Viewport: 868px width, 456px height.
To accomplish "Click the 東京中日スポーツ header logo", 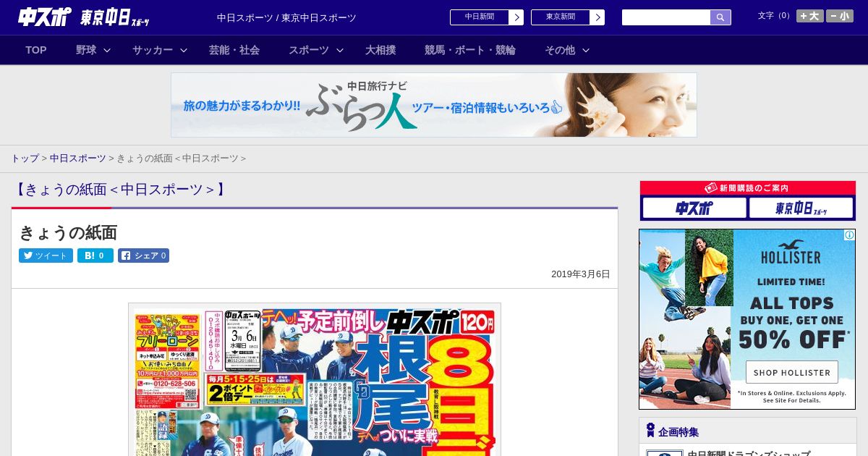I will [x=115, y=18].
